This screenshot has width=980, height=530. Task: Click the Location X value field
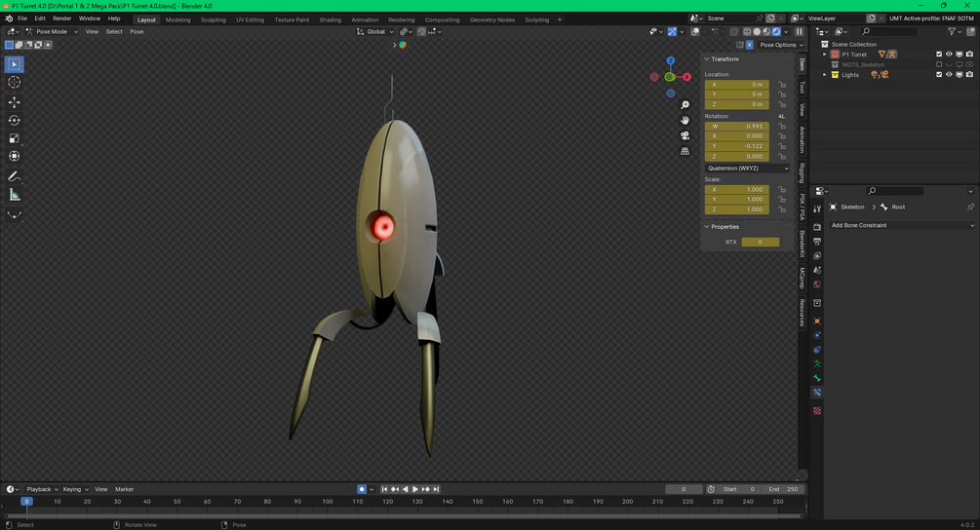tap(737, 85)
